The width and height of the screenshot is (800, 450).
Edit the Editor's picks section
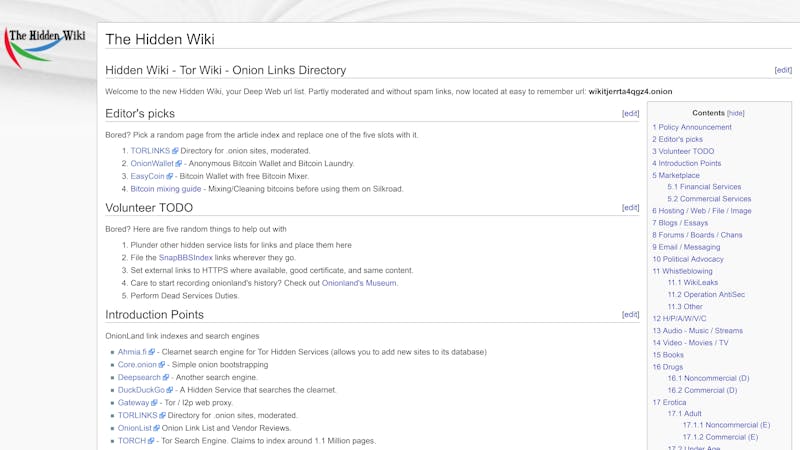(631, 114)
